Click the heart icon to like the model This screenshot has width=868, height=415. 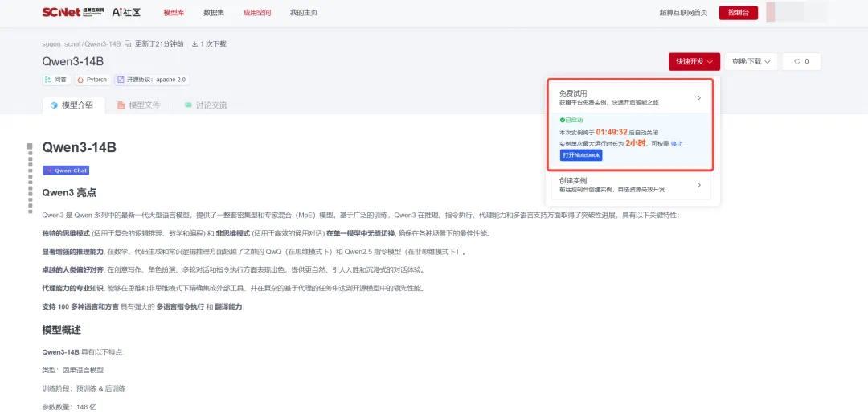(797, 61)
